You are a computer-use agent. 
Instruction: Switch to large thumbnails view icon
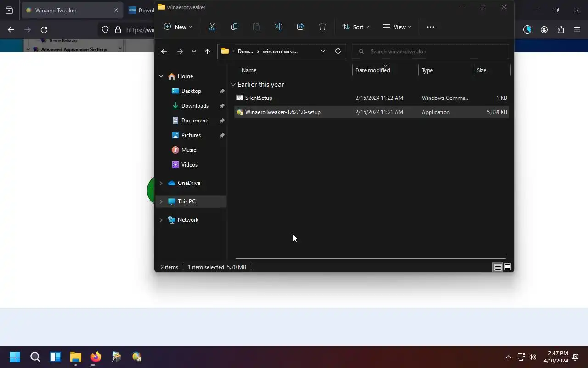(508, 267)
